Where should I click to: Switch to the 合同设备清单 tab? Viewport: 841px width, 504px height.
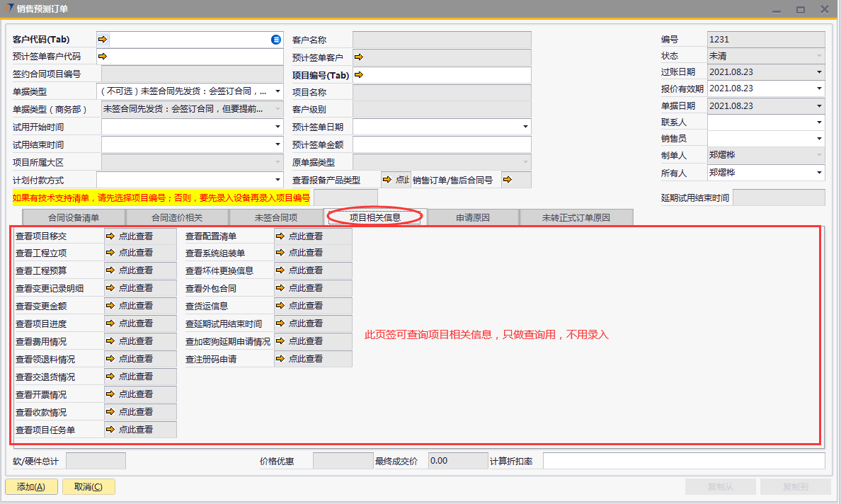point(74,217)
